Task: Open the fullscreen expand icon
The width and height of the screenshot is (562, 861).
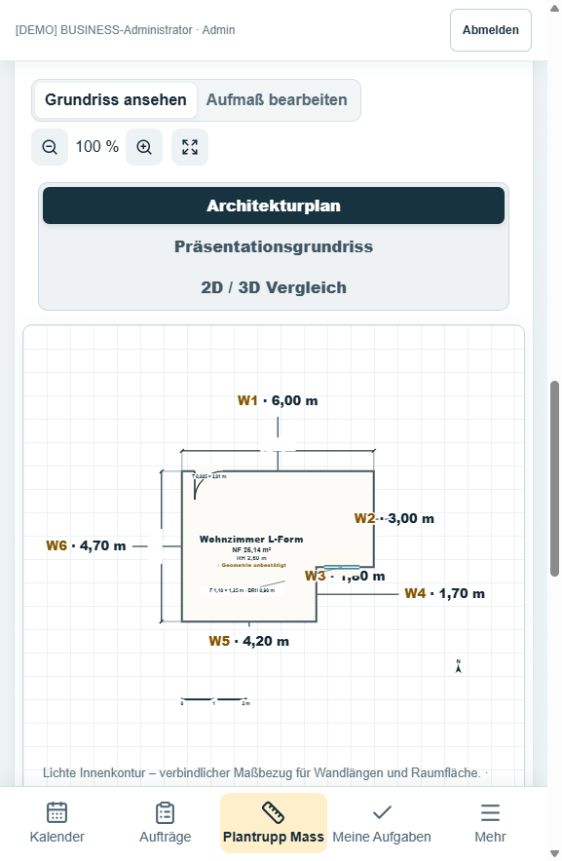Action: [x=190, y=147]
